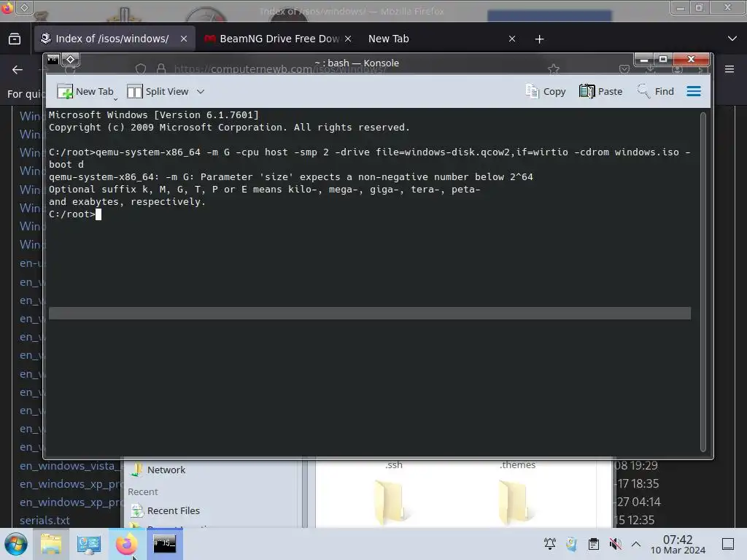Close the Index of /isos/windows/ tab

tap(184, 39)
